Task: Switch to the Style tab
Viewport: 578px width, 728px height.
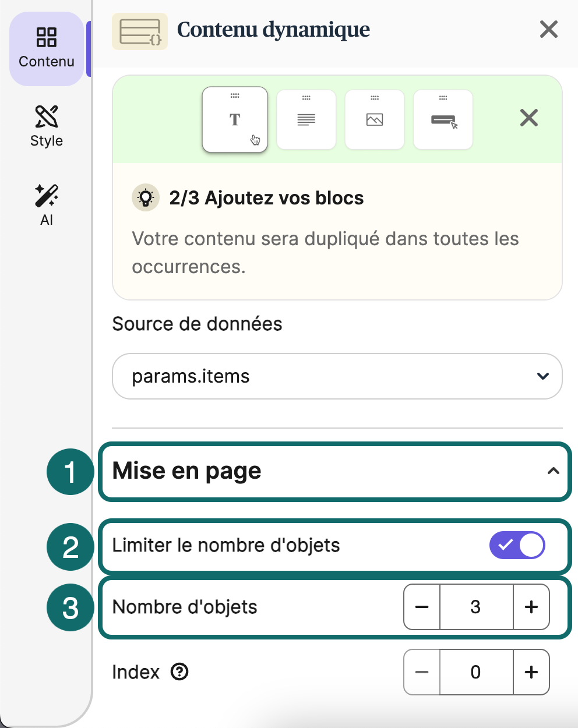Action: click(47, 126)
